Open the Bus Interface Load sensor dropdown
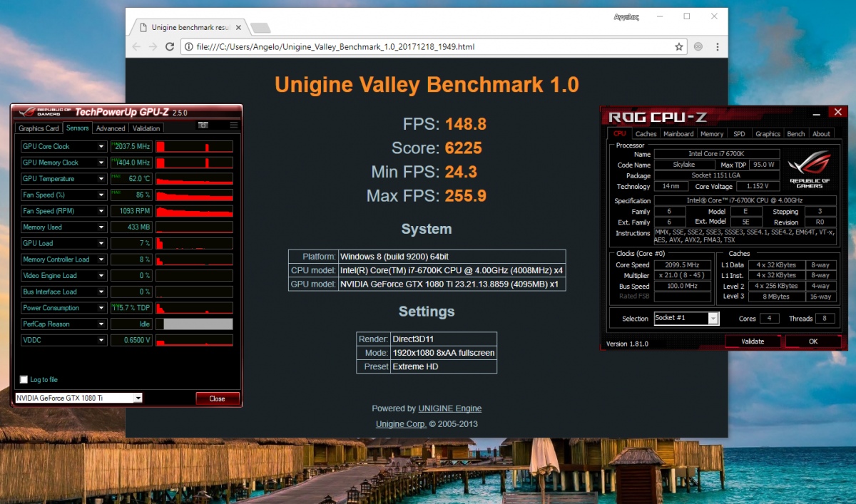Viewport: 856px width, 504px height. point(102,292)
